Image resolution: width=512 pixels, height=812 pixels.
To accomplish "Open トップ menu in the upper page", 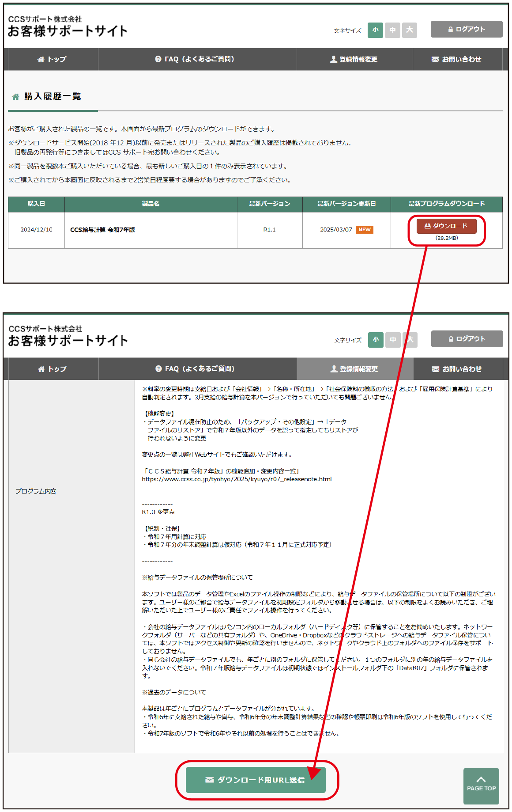I will pos(52,59).
